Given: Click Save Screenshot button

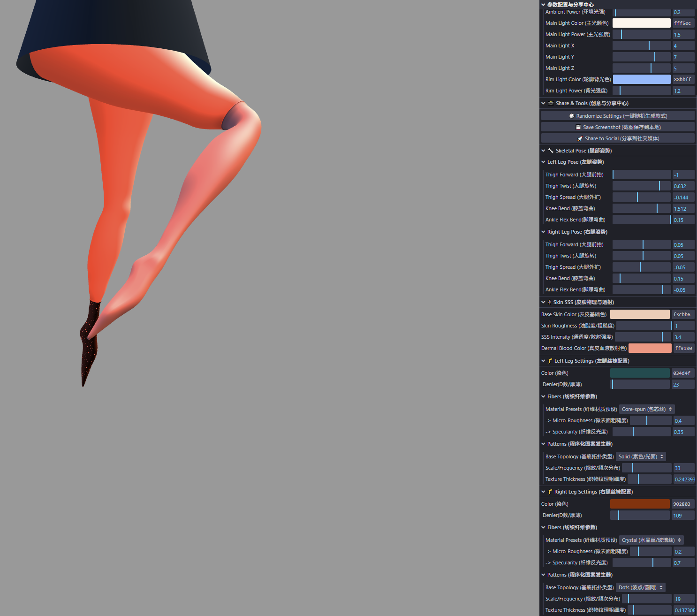Looking at the screenshot, I should coord(618,127).
